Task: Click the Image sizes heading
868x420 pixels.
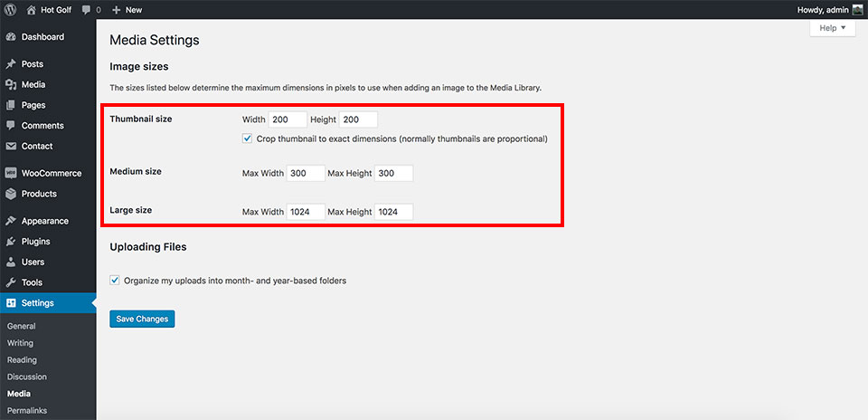Action: coord(139,67)
